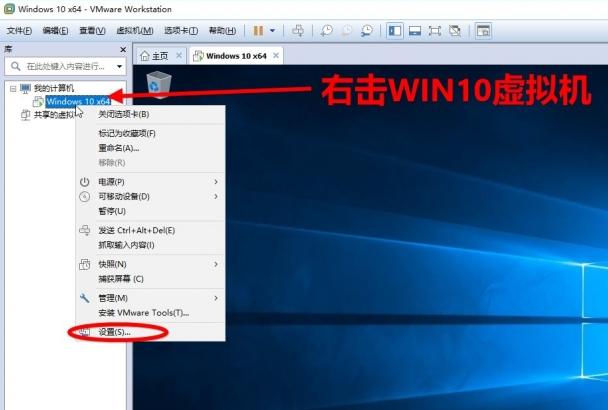
Task: Close the Windows 10 x64 tab
Action: [x=276, y=56]
